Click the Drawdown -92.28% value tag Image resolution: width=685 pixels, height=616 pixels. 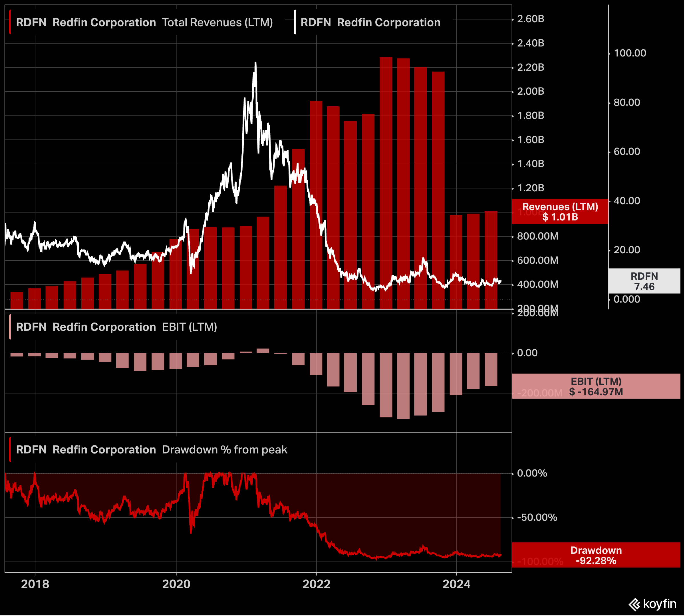[x=596, y=555]
